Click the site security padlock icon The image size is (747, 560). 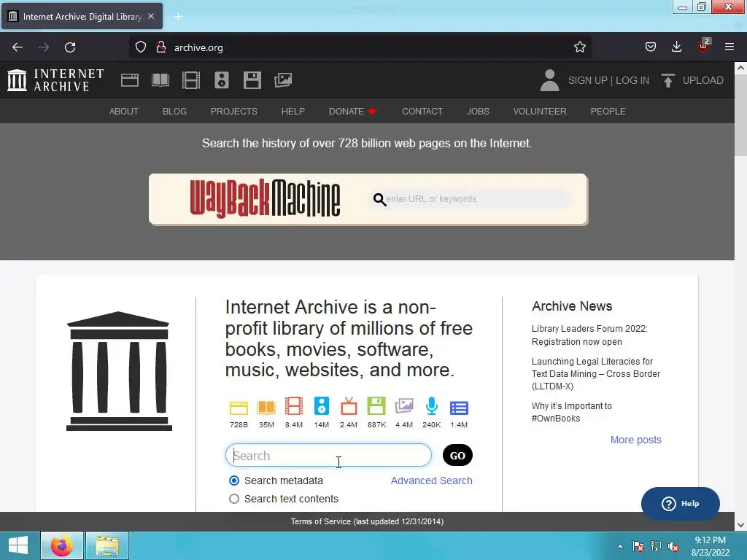(161, 47)
